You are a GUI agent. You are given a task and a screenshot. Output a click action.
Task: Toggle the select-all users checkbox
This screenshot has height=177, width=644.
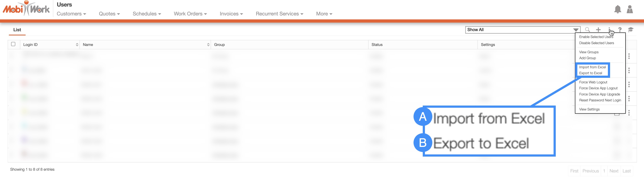pyautogui.click(x=13, y=44)
